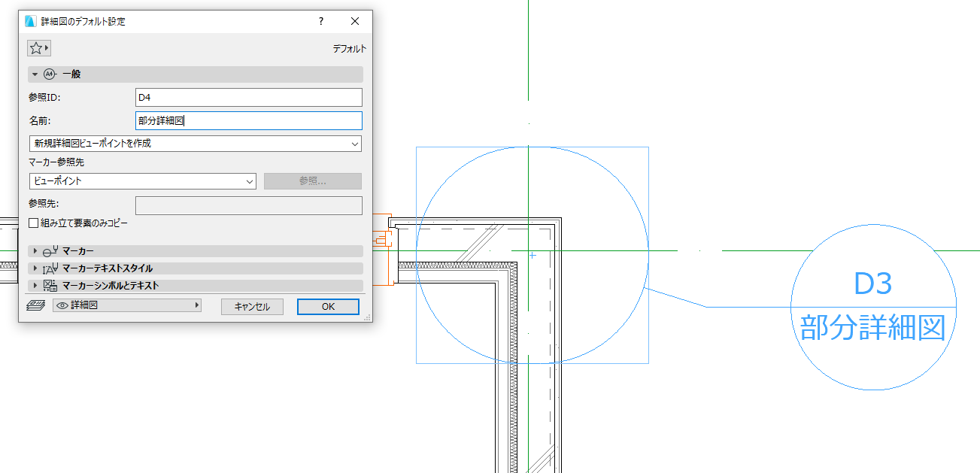Open the favorites star menu
The image size is (980, 473).
point(38,48)
